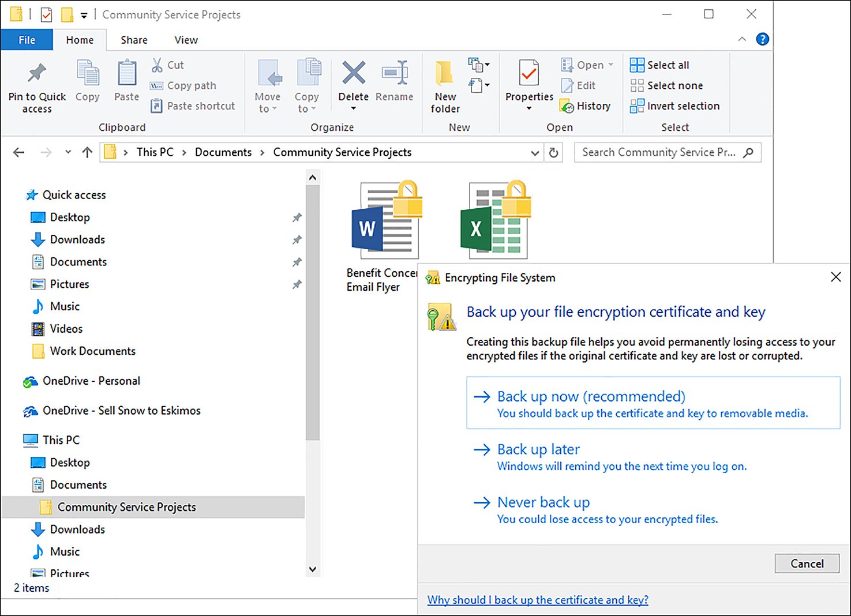Customize Quick Access Toolbar dropdown arrow
This screenshot has height=616, width=851.
click(x=84, y=16)
